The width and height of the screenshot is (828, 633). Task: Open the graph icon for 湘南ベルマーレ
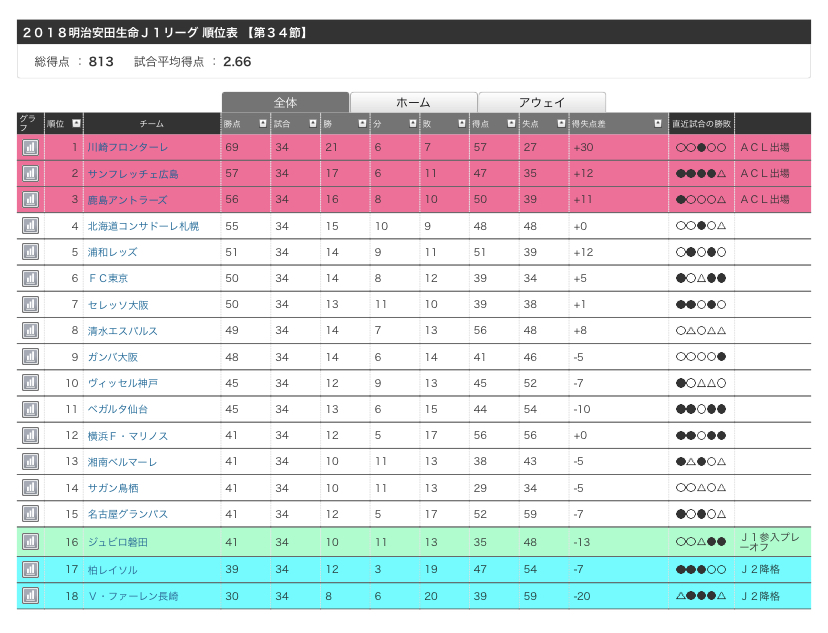(x=30, y=461)
